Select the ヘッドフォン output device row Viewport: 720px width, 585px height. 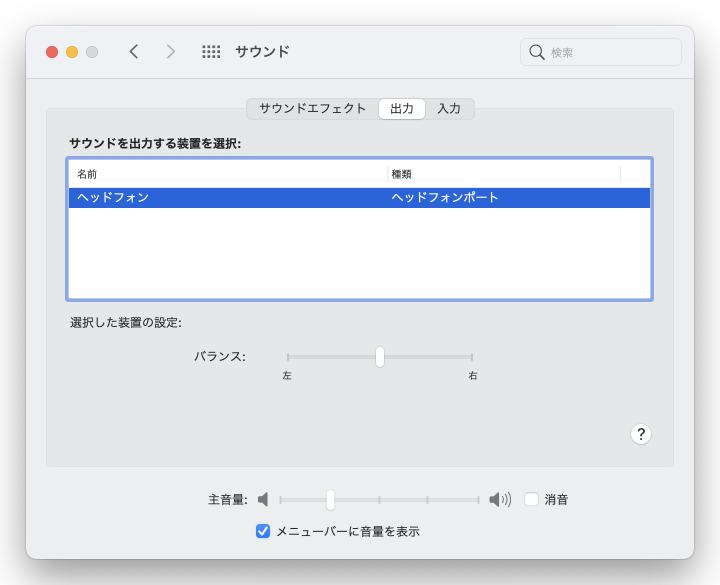[359, 197]
